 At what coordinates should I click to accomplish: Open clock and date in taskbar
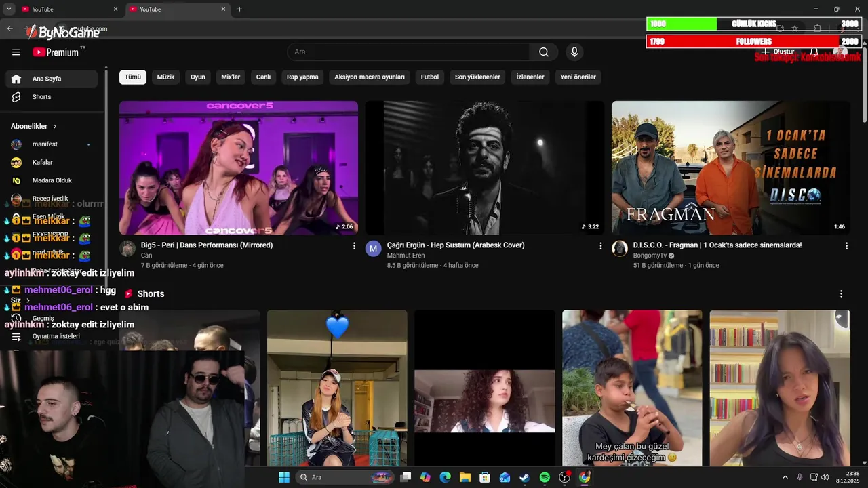click(848, 477)
